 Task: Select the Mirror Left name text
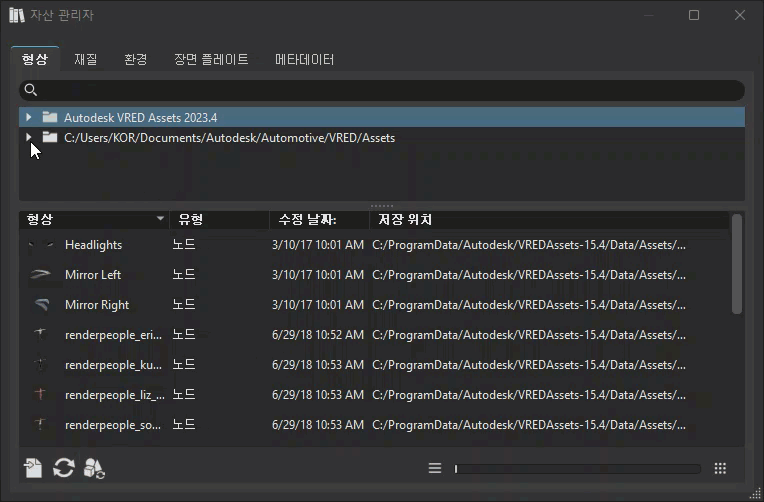[93, 275]
